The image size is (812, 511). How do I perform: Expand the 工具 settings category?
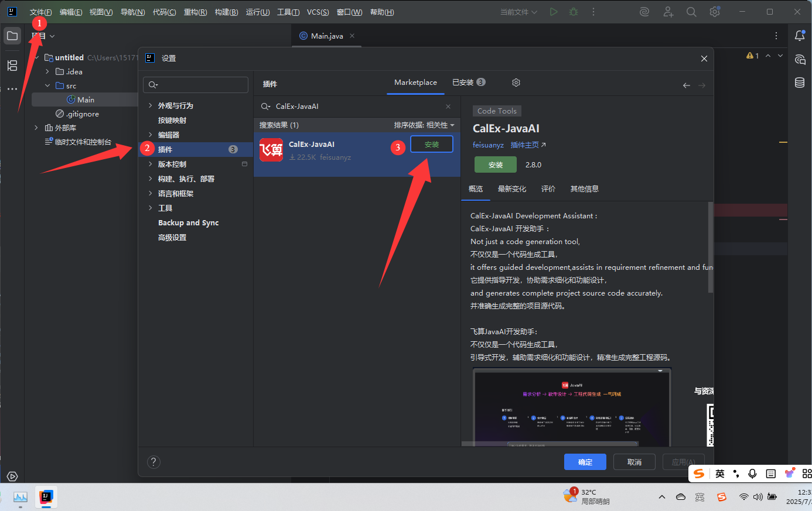[x=151, y=208]
